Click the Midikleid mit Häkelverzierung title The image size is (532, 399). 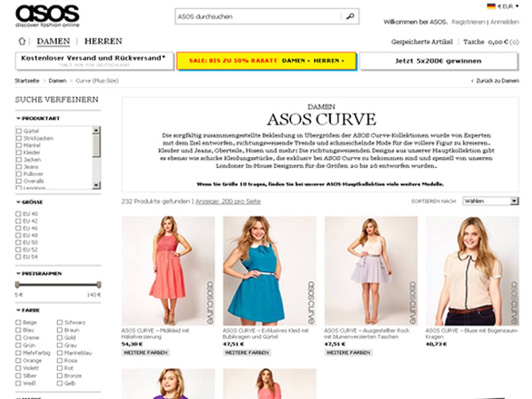coord(155,334)
